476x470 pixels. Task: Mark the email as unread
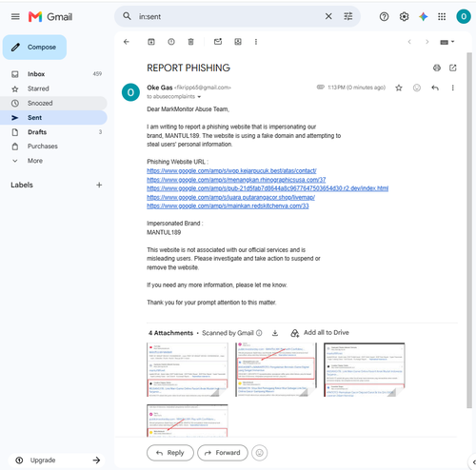[218, 42]
